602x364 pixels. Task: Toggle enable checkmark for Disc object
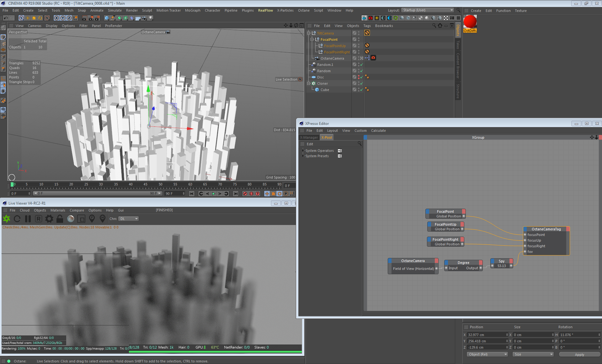point(362,77)
